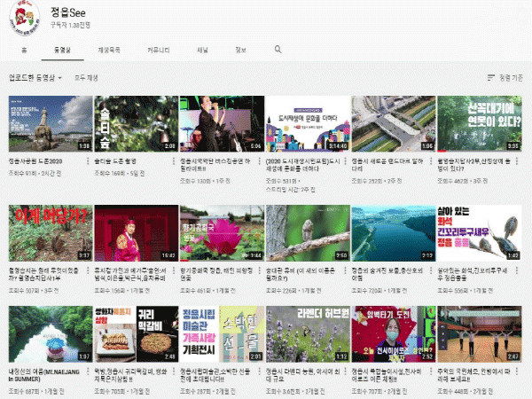This screenshot has width=532, height=399.
Task: Open the 커뮤니티 tab
Action: (x=160, y=50)
